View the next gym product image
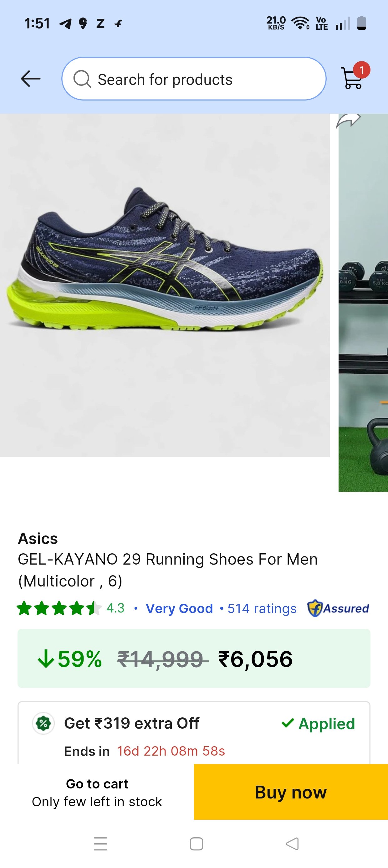This screenshot has height=868, width=388. point(363,302)
